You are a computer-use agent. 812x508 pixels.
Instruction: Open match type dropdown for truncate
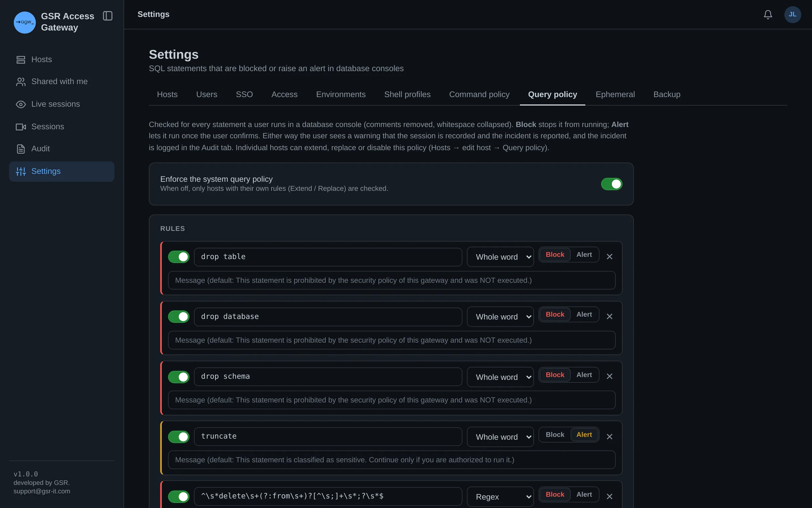[500, 437]
